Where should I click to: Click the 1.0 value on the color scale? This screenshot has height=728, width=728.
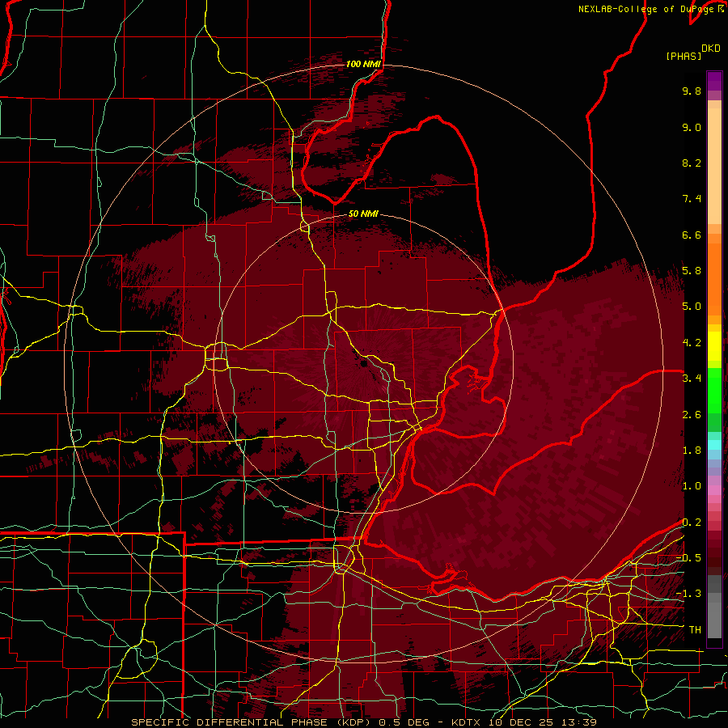[x=692, y=486]
